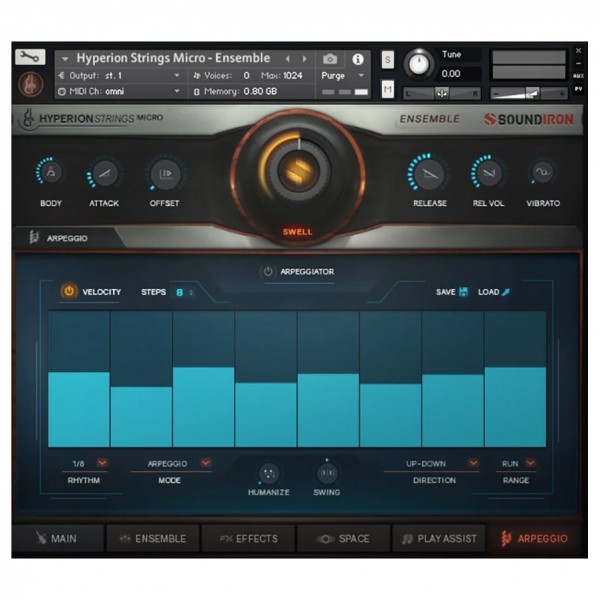Screen dimensions: 600x600
Task: Click the PV button in header
Action: (x=578, y=89)
